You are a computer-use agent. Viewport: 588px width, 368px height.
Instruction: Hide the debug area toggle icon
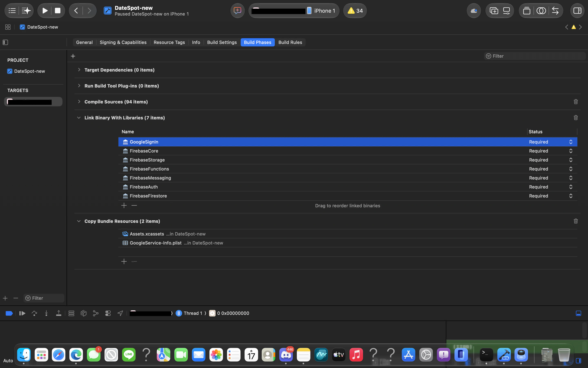(579, 313)
